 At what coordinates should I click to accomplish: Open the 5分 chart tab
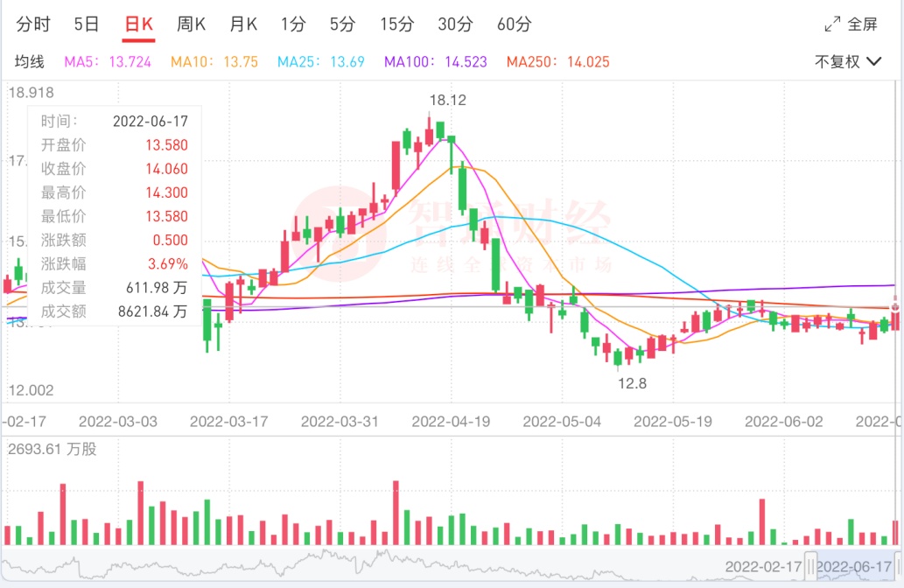click(342, 24)
